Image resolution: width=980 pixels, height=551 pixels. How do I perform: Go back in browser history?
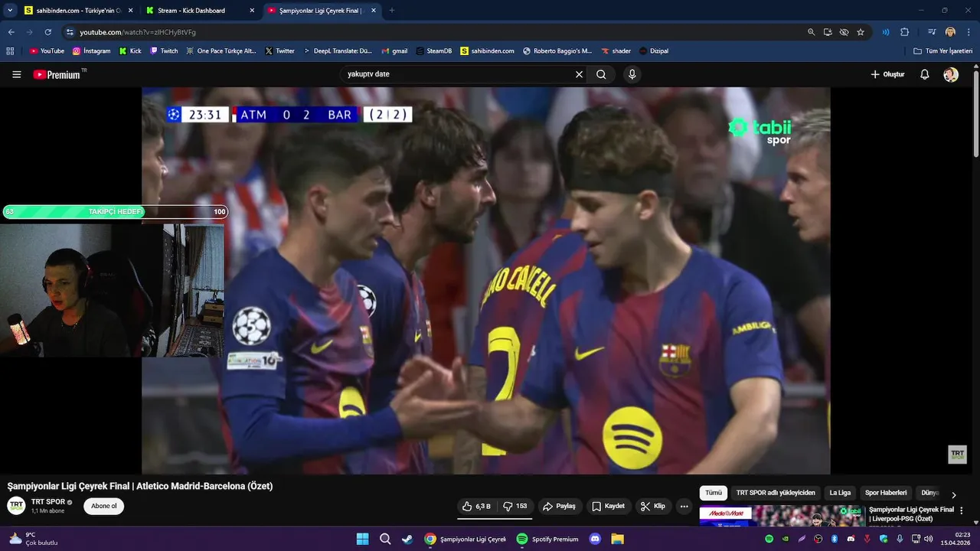11,32
